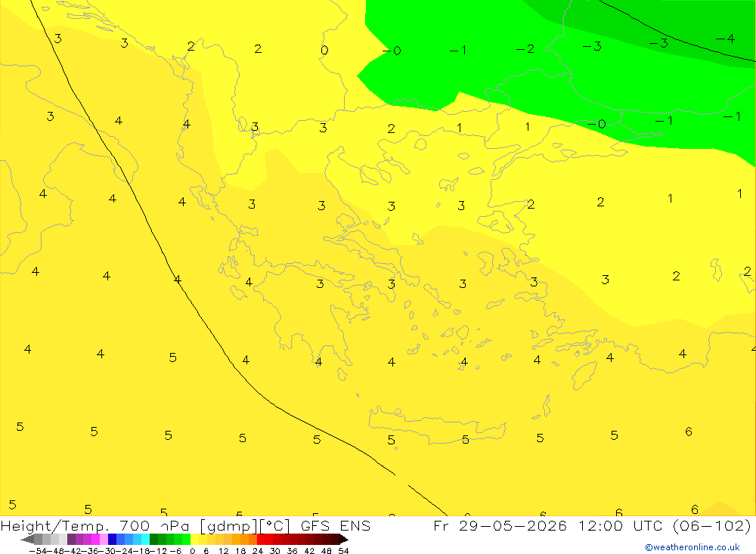Viewport: 756px width, 554px height.
Task: Click the '(06+102)' forecast run text
Action: click(711, 525)
